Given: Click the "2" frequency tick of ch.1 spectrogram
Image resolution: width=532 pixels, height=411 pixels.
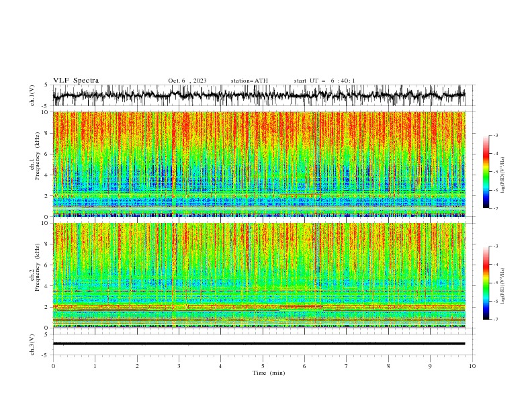Looking at the screenshot, I should (46, 196).
